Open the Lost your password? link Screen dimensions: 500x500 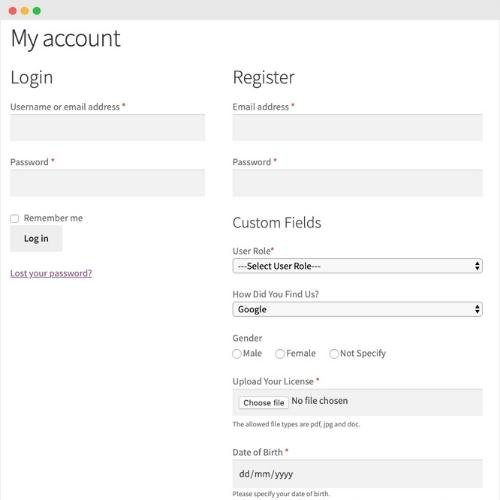pyautogui.click(x=51, y=273)
